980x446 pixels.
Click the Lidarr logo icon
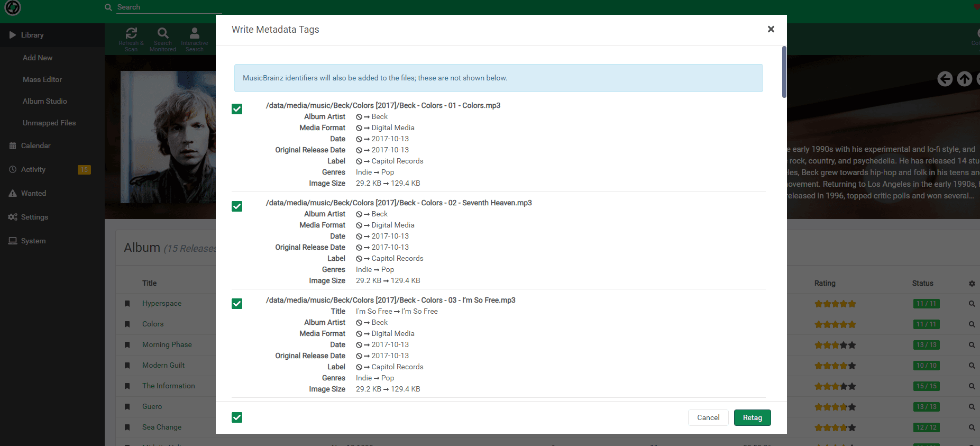(13, 7)
